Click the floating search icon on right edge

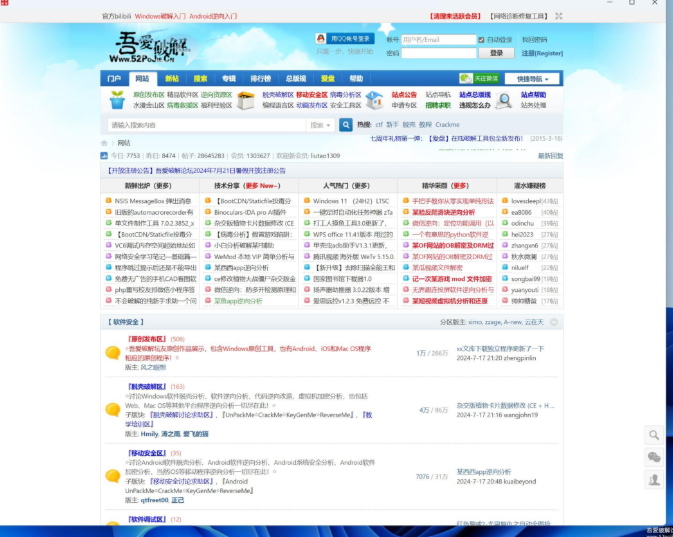pos(654,435)
